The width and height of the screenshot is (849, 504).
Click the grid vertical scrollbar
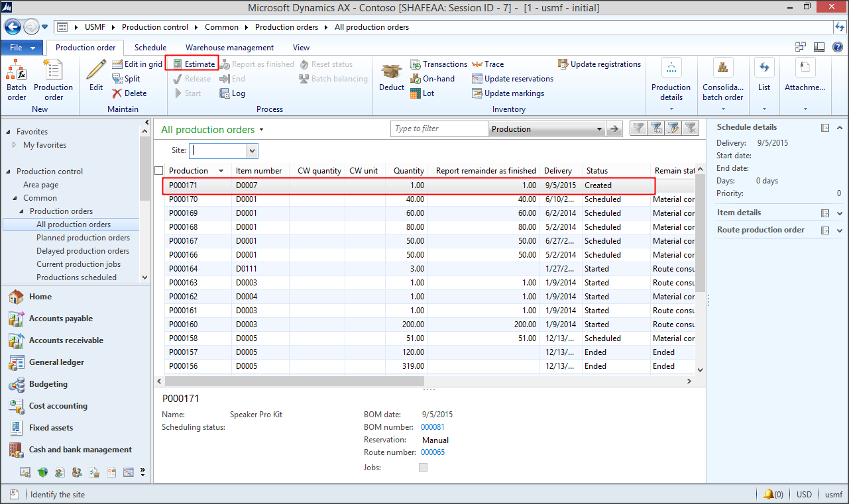coord(700,232)
